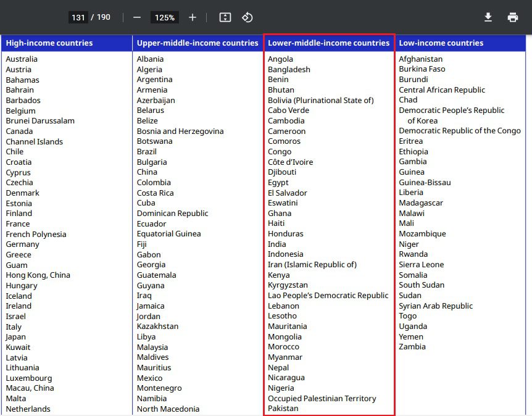Viewport: 532px width, 416px height.
Task: Select the zoom level field showing 125%
Action: click(x=165, y=17)
